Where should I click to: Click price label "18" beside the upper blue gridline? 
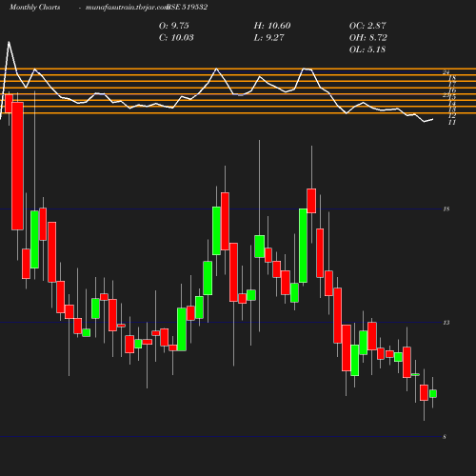[x=446, y=209]
